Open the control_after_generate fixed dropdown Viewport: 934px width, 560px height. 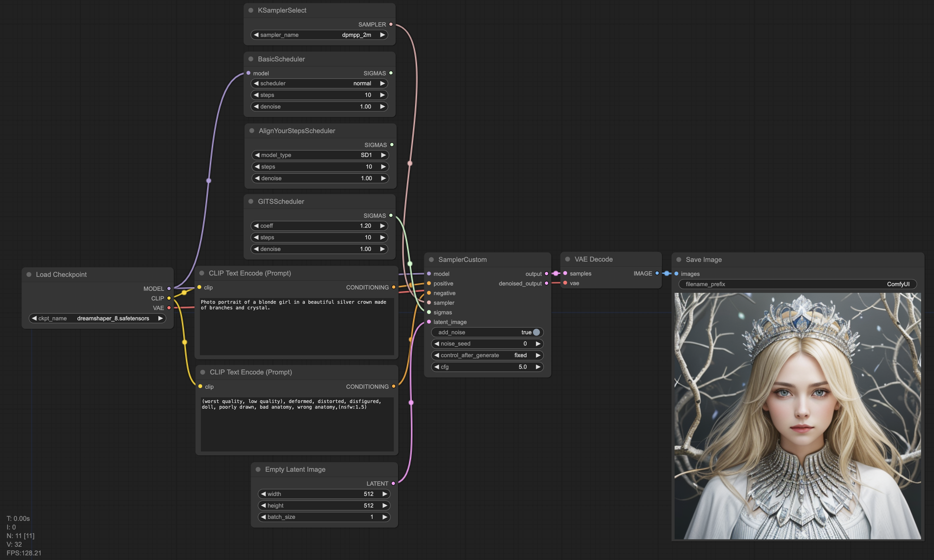(487, 355)
